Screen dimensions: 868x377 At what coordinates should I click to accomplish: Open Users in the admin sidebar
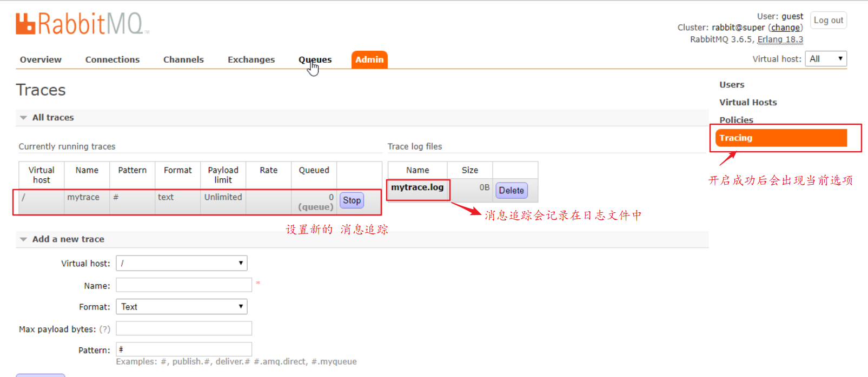(x=732, y=85)
